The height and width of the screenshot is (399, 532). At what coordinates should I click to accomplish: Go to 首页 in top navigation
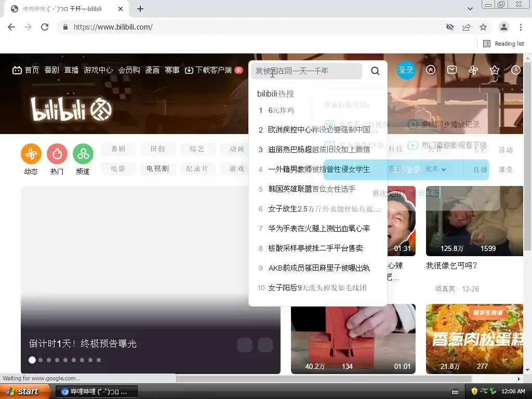26,70
